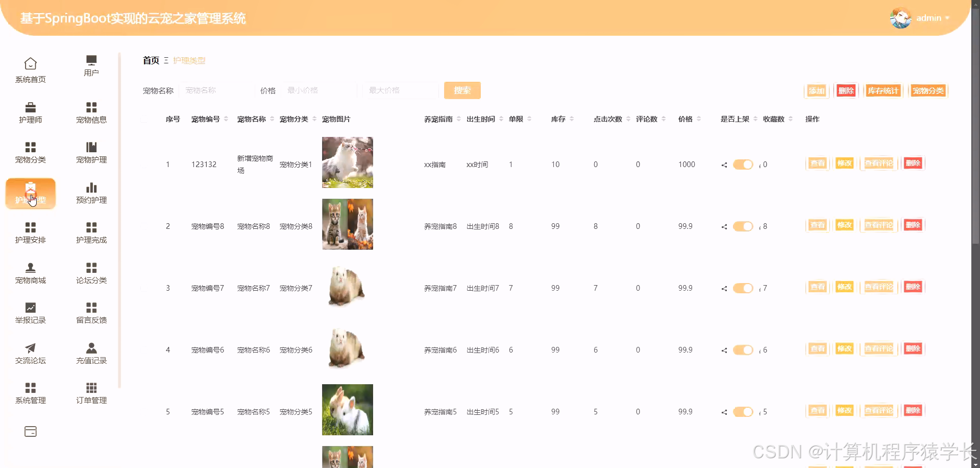Disable shelf status for 宠物编号8

(743, 226)
